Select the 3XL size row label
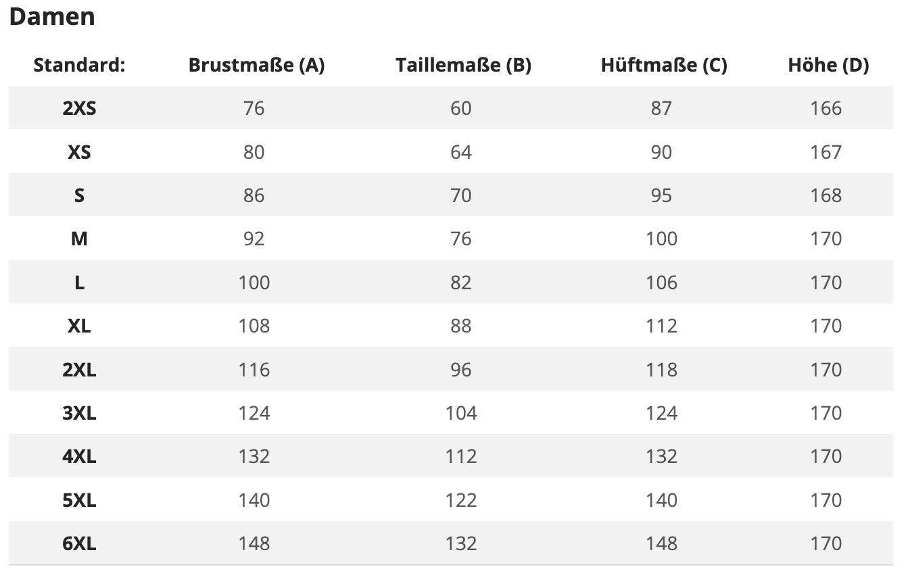Screen dimensions: 910x588 tap(79, 413)
